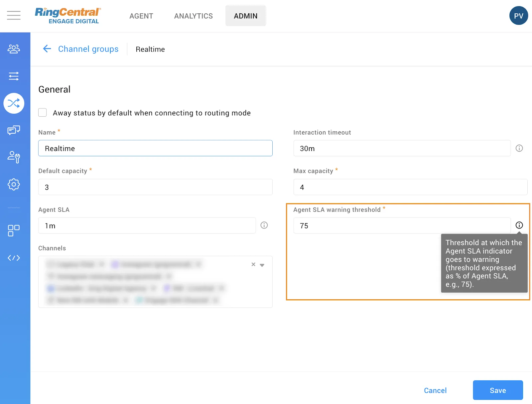Open the sliders settings sidebar icon
Image resolution: width=532 pixels, height=404 pixels.
(x=14, y=76)
